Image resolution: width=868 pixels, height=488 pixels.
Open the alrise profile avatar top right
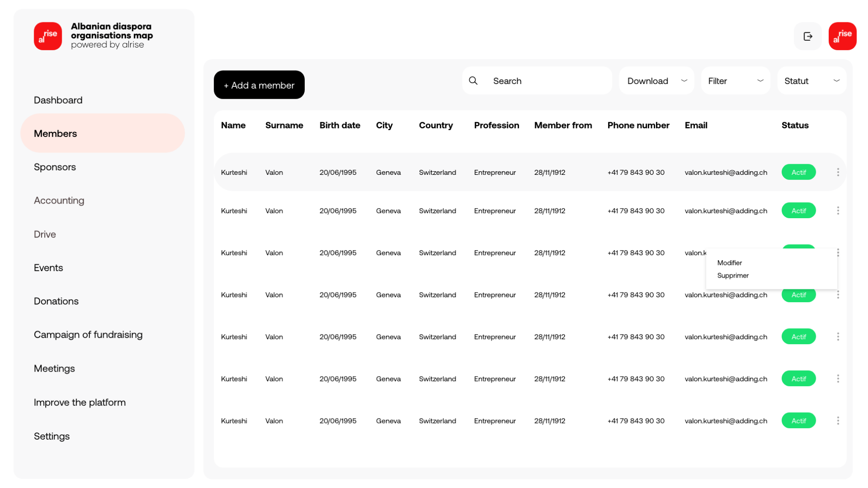pos(842,36)
